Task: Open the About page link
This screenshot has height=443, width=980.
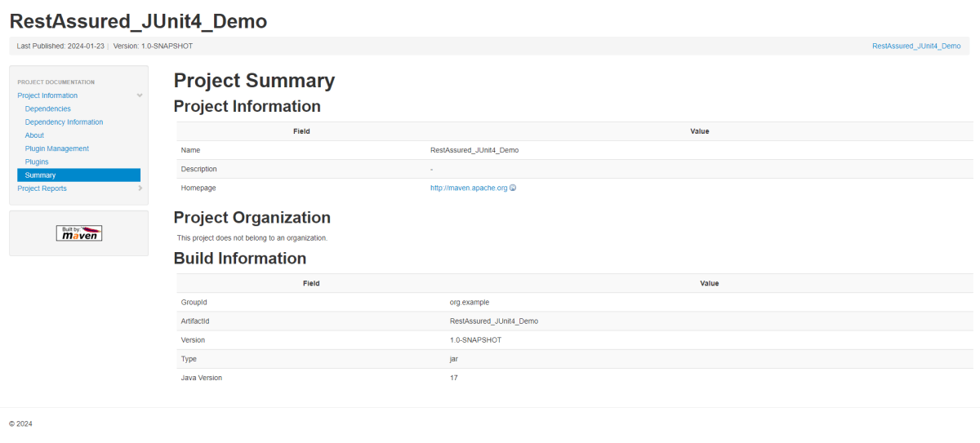Action: (34, 135)
